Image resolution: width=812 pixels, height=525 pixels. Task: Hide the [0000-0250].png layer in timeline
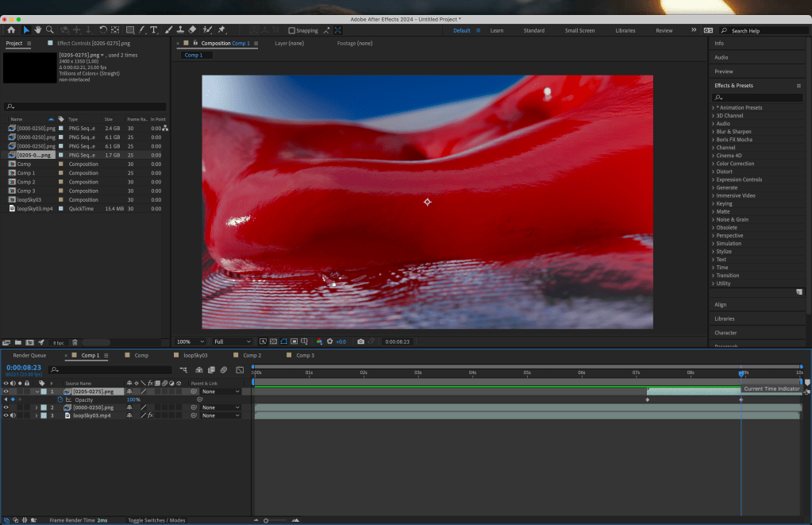pos(6,407)
